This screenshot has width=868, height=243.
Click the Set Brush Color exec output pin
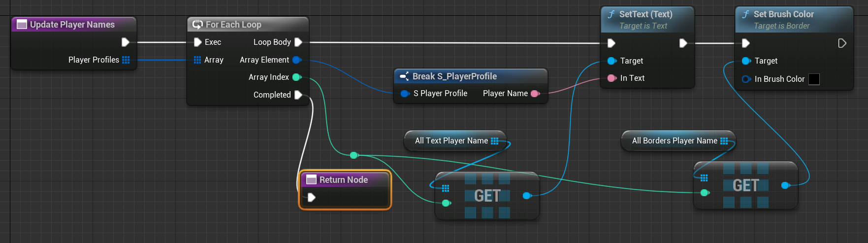click(x=842, y=43)
